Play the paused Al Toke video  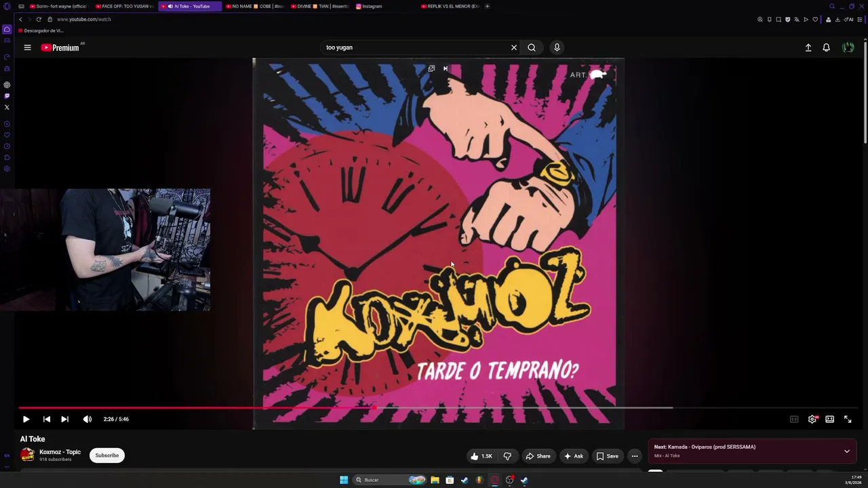[26, 419]
